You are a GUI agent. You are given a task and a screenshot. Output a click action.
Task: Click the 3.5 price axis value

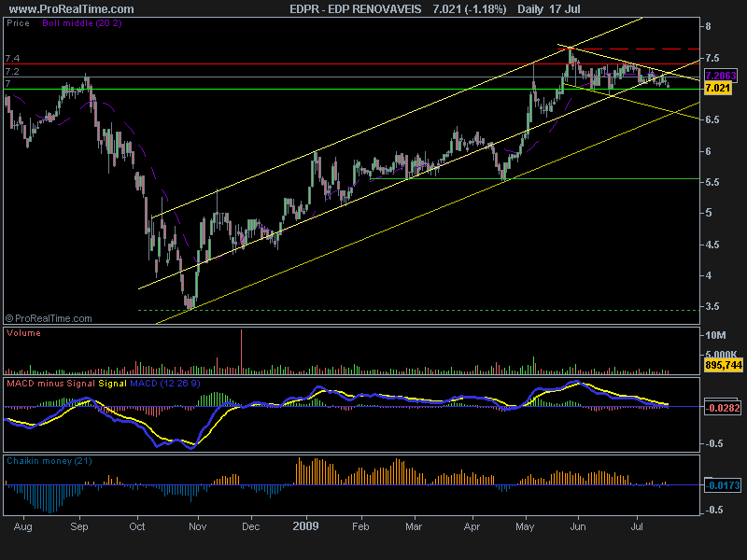click(712, 307)
